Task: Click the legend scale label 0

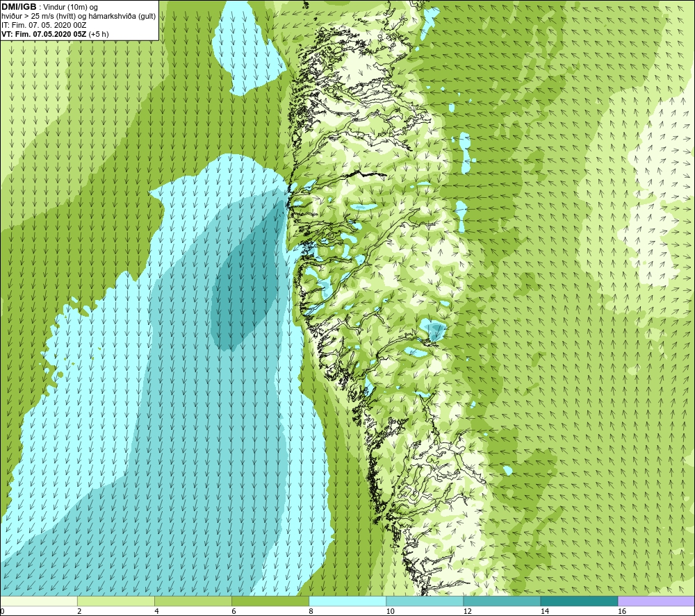Action: (x=2, y=611)
